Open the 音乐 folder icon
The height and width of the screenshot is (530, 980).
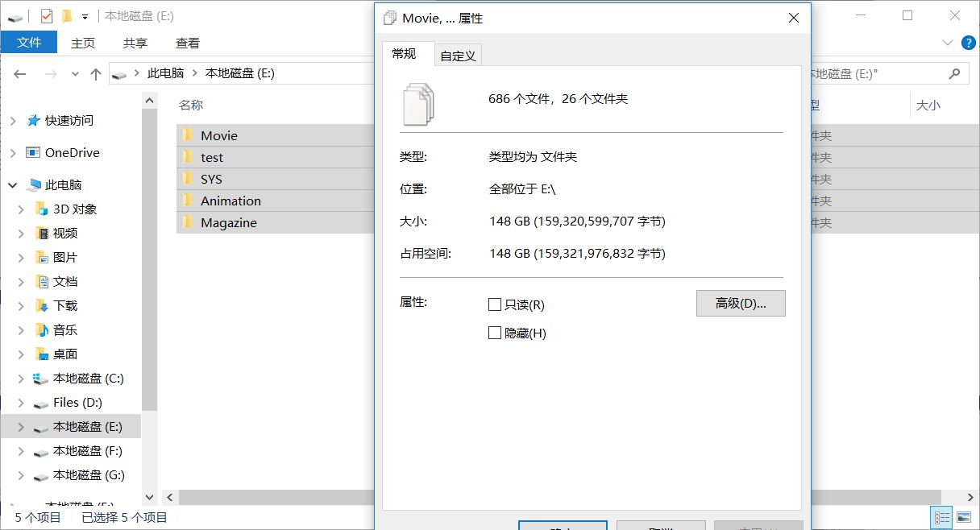coord(41,329)
